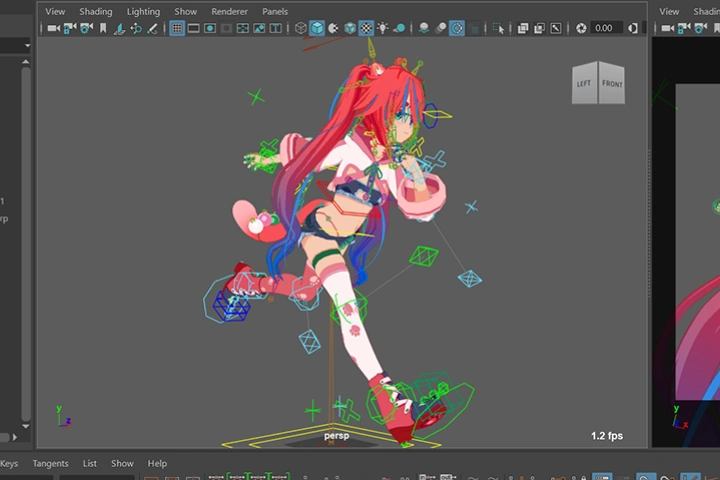Viewport: 720px width, 480px height.
Task: Toggle Screen Space Ambient Occlusion icon
Action: (424, 28)
